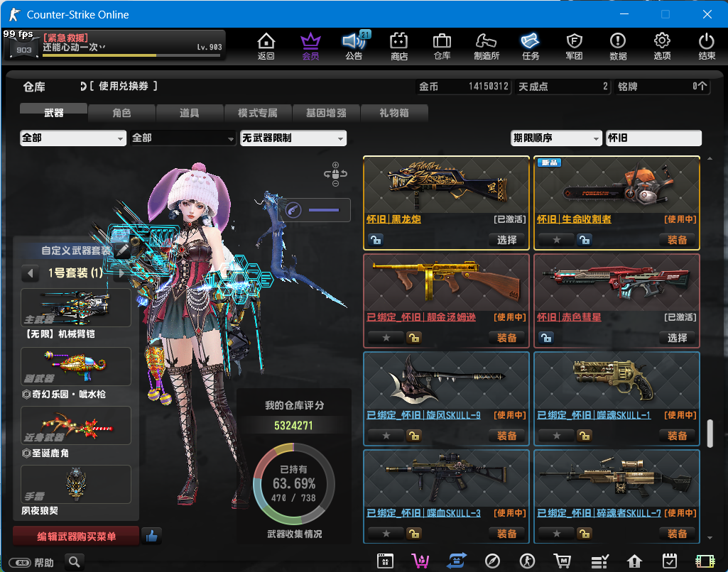Switch to the 模式专属 tab
Screen dimensions: 728x572
click(257, 113)
